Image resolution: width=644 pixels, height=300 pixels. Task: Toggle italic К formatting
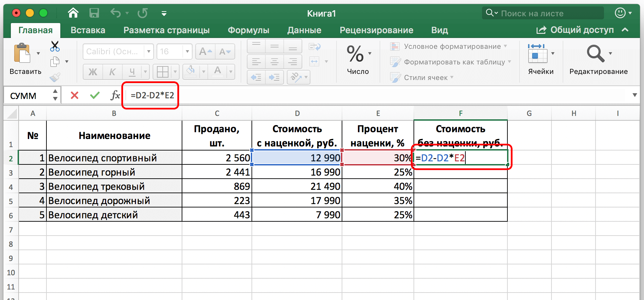[112, 72]
